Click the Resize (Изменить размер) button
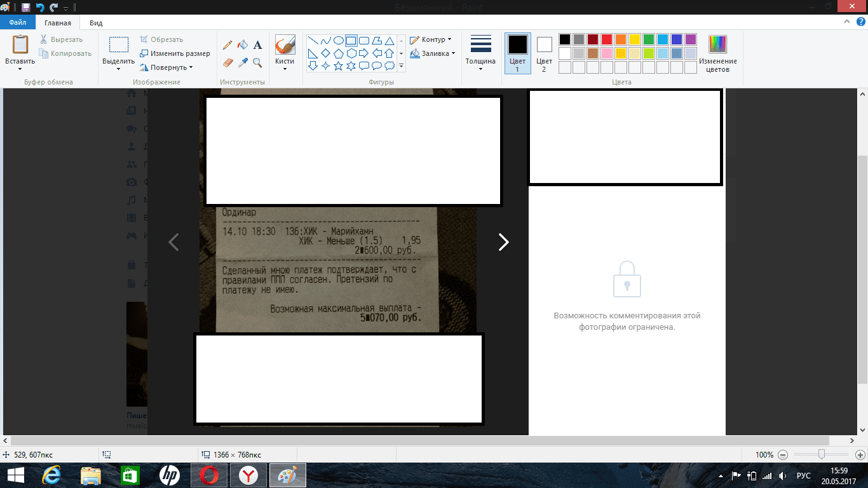Image resolution: width=868 pixels, height=488 pixels. click(175, 53)
